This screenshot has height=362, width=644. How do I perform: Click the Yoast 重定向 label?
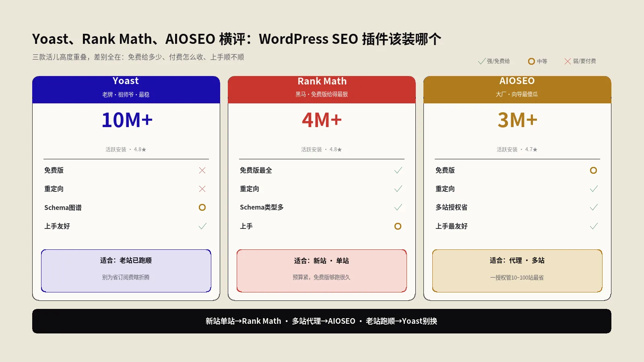(x=54, y=189)
